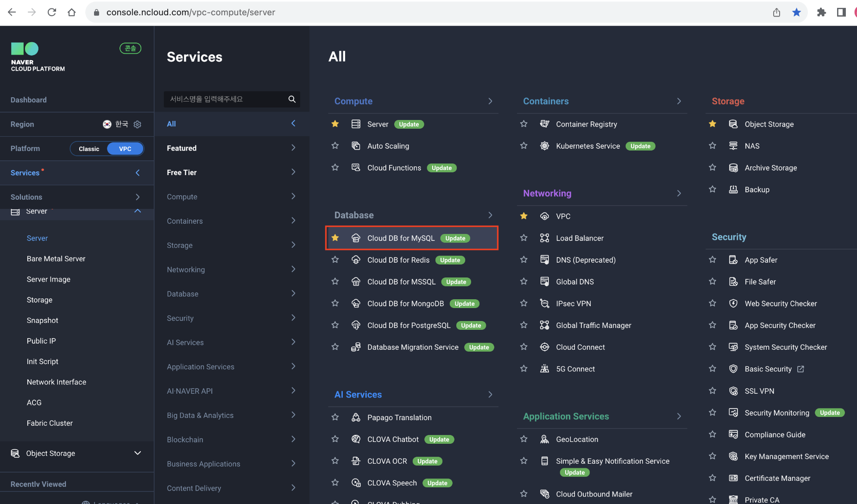Click the browser address bar
The width and height of the screenshot is (857, 504).
pyautogui.click(x=426, y=13)
